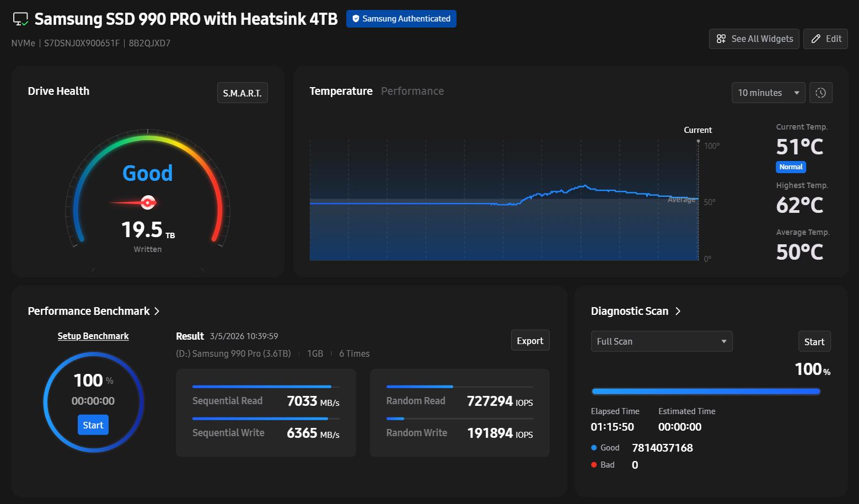Image resolution: width=859 pixels, height=504 pixels.
Task: Click the 727294 IOPS random read value
Action: coord(500,401)
